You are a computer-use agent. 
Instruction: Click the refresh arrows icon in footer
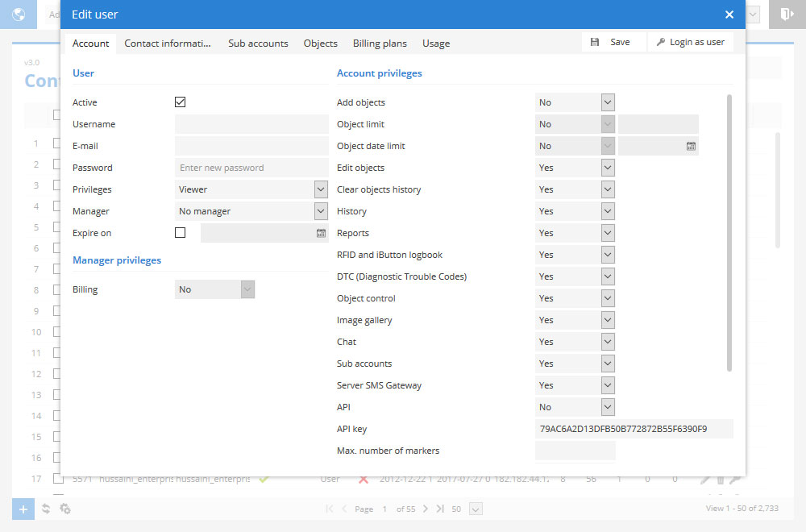46,509
